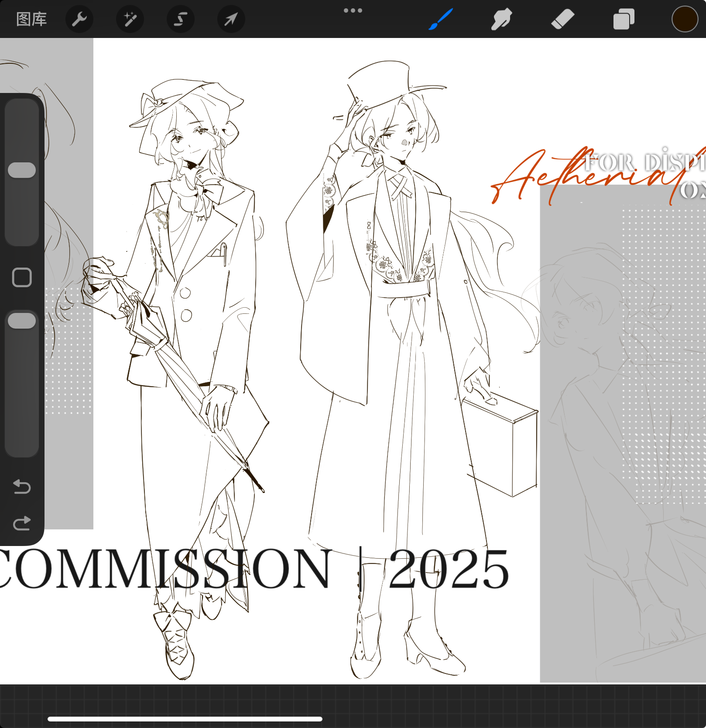Tap the briefcase held by the right figure
This screenshot has width=706, height=728.
click(502, 445)
